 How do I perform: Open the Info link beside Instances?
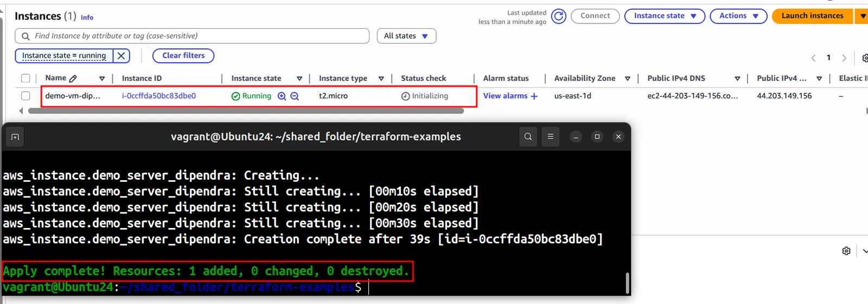87,17
